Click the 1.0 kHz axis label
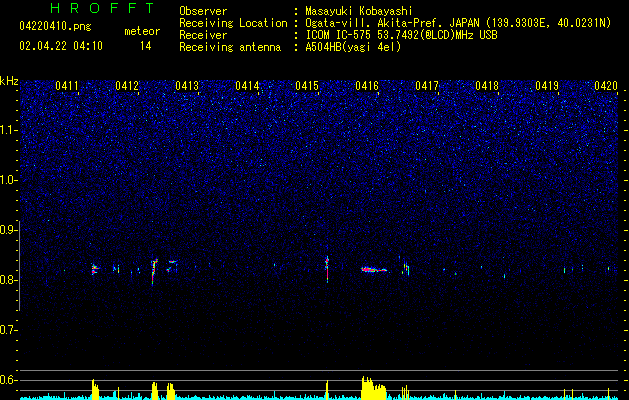 (8, 180)
